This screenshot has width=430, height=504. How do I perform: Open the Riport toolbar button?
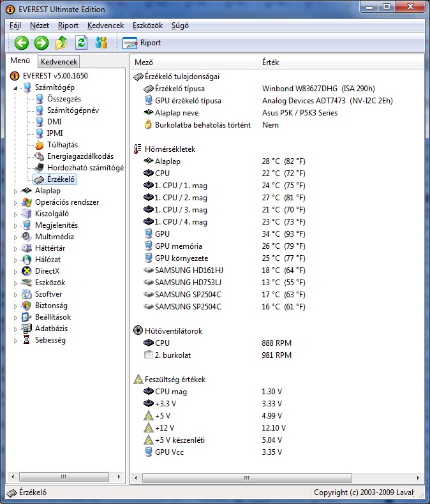point(142,43)
